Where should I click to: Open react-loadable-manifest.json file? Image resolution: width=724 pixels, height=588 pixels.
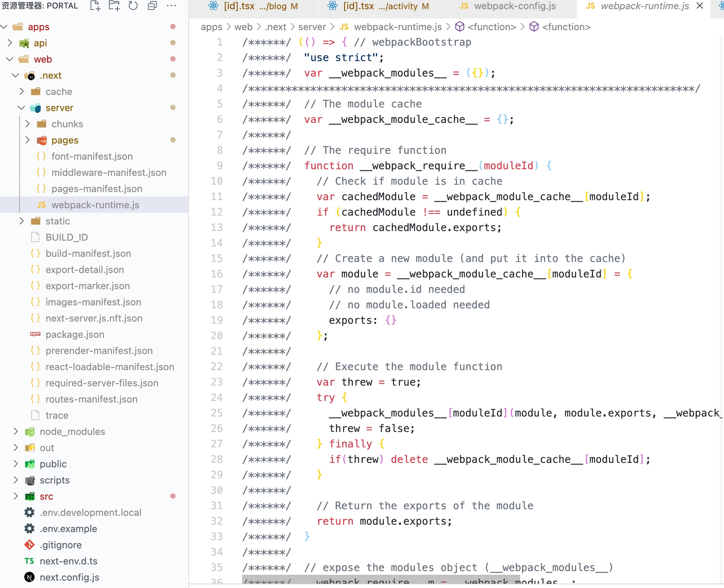94,367
